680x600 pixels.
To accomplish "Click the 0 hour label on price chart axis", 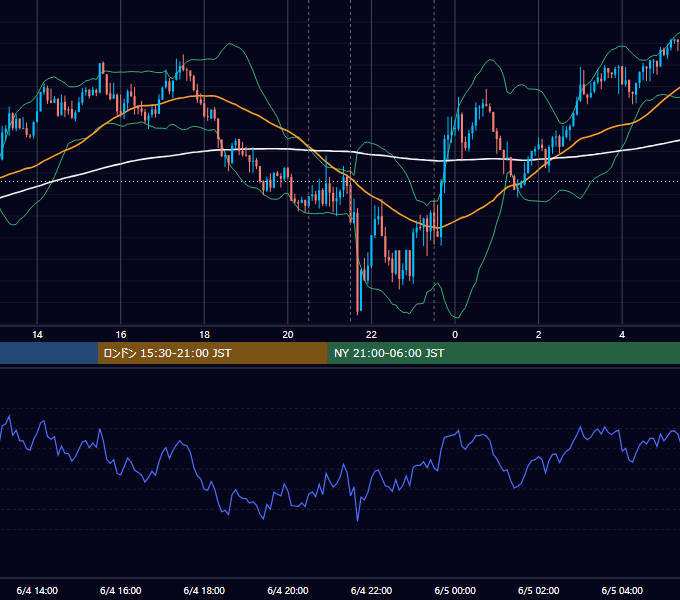I will [455, 335].
